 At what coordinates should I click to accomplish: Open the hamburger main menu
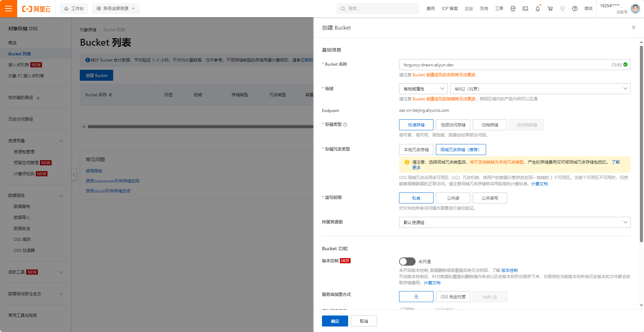coord(9,9)
